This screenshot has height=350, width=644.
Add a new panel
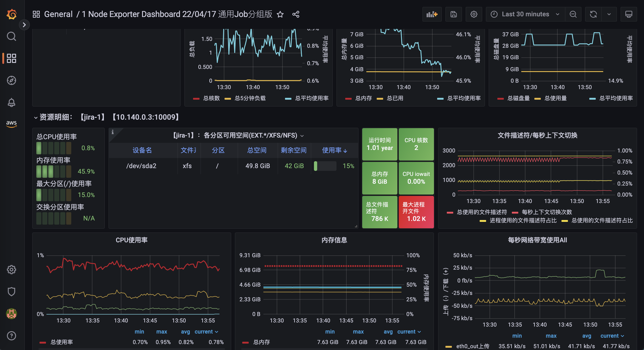[432, 14]
